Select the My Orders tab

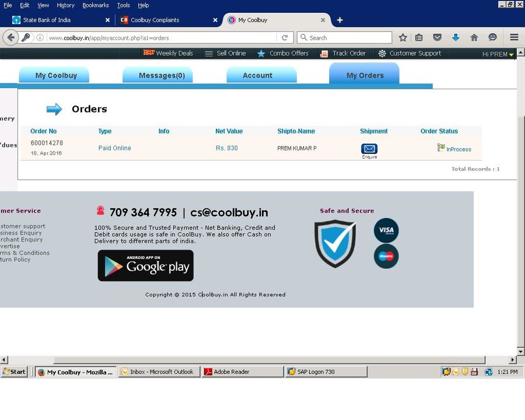pyautogui.click(x=365, y=74)
